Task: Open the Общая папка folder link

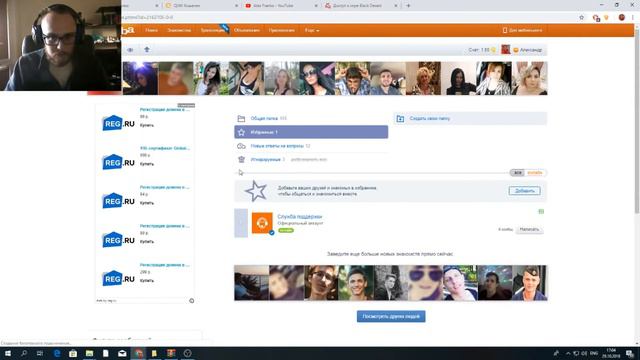Action: coord(264,118)
